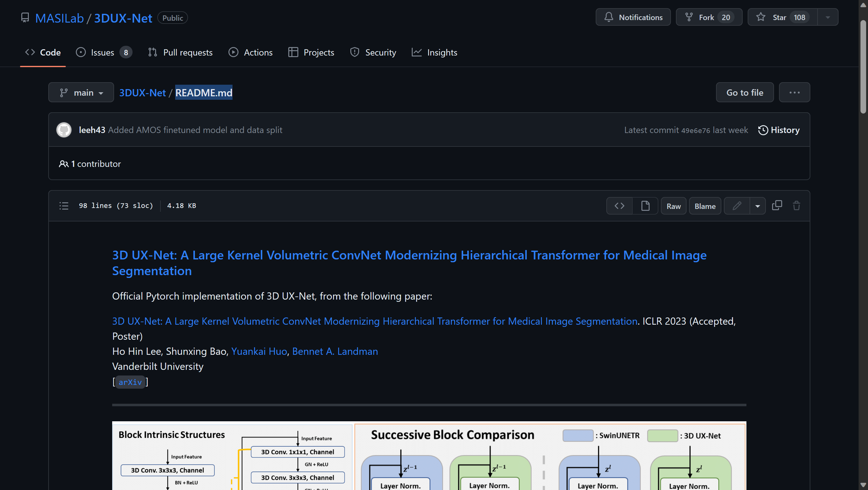Click the copy raw contents icon
Image resolution: width=868 pixels, height=490 pixels.
click(777, 206)
